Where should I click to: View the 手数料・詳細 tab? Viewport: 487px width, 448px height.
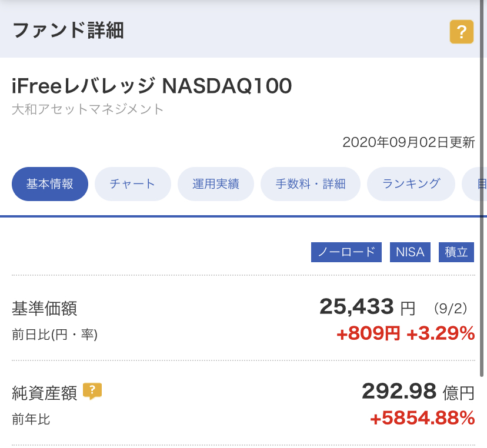point(311,184)
